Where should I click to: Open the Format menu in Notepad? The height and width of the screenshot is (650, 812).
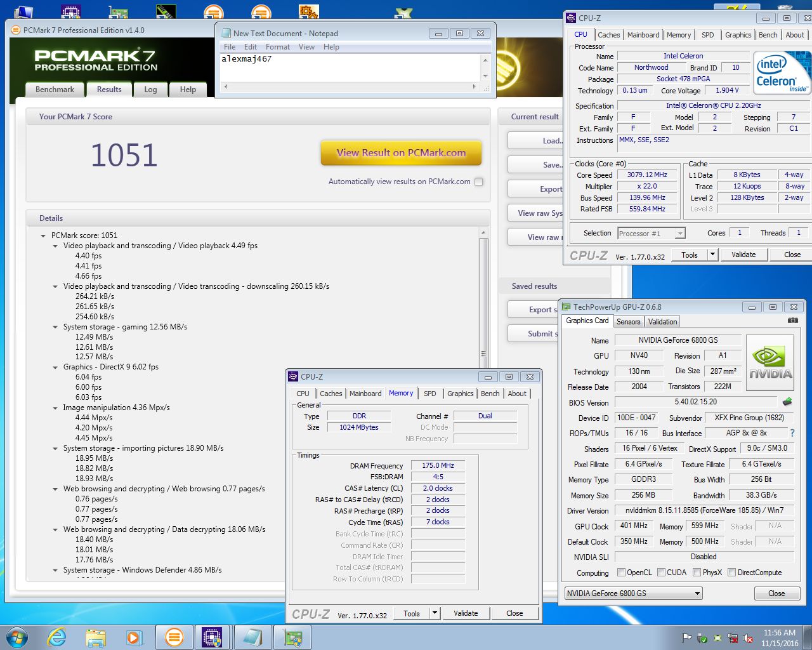coord(278,47)
